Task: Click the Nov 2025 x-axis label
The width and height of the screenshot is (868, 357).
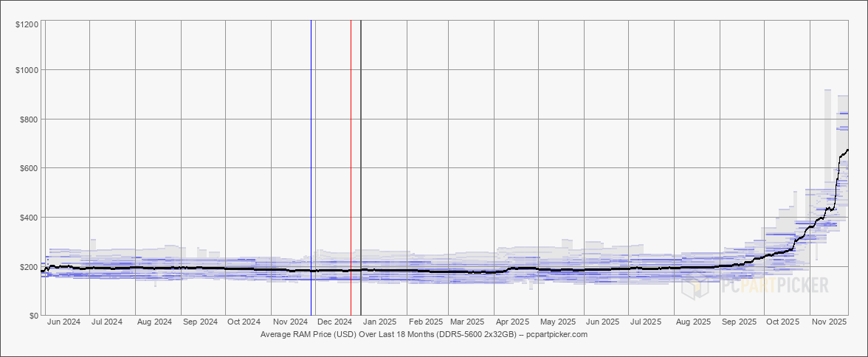Action: [x=829, y=322]
